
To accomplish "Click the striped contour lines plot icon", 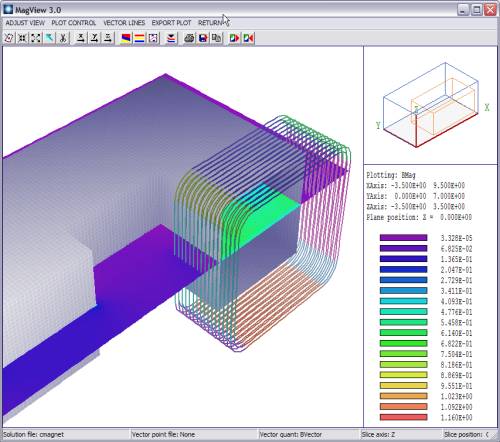I will [139, 38].
